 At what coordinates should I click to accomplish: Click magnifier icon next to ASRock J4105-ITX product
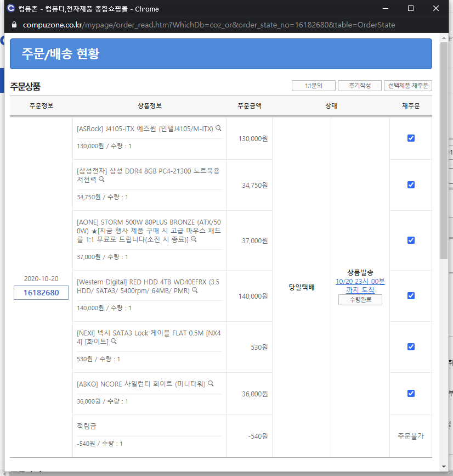tap(218, 128)
